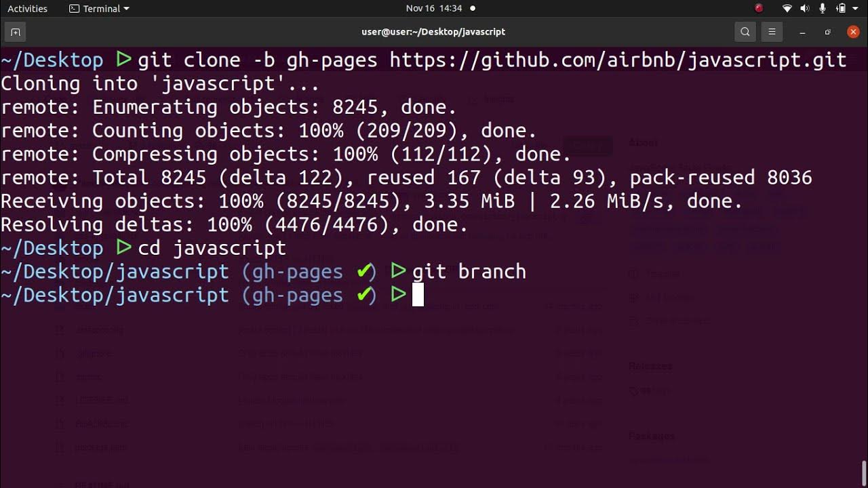This screenshot has width=868, height=488.
Task: Open the terminal hamburger menu
Action: [x=772, y=32]
